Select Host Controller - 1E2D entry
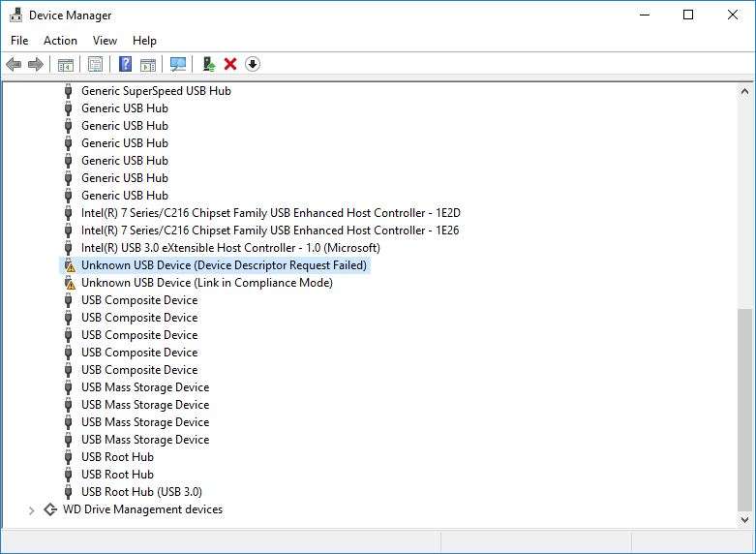756x554 pixels. point(271,213)
